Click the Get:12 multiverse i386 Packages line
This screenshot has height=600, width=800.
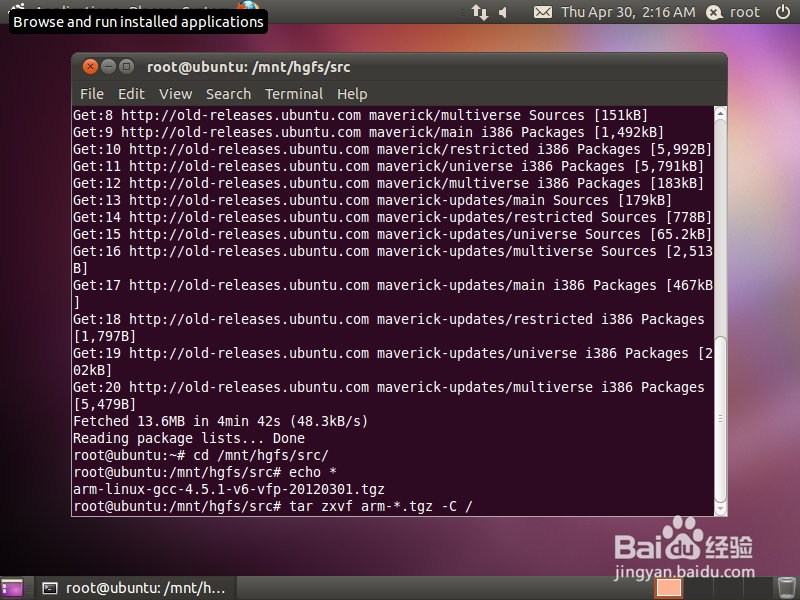point(388,183)
